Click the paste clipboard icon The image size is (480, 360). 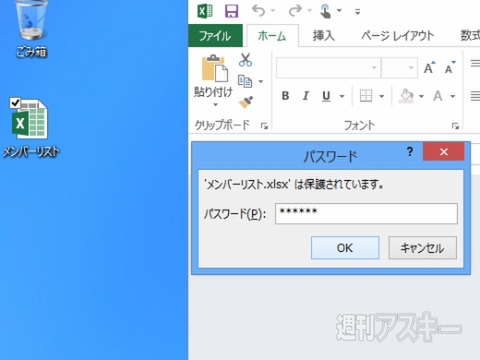pyautogui.click(x=215, y=69)
